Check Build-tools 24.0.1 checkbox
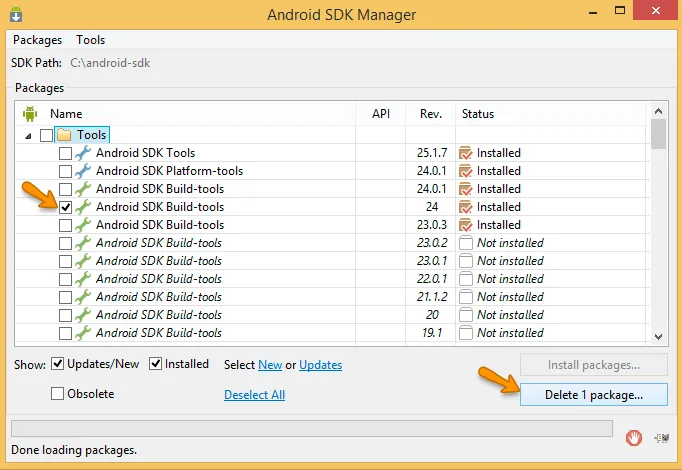Viewport: 682px width, 470px height. point(65,189)
